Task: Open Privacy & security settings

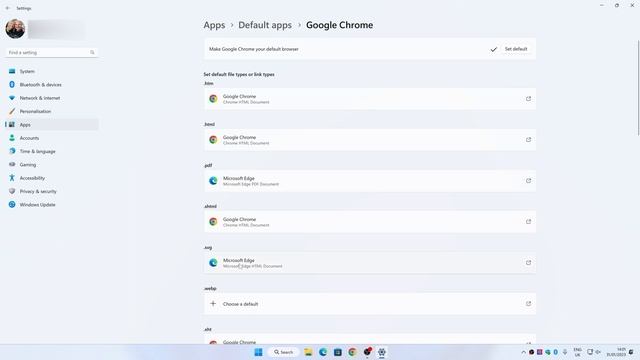Action: pyautogui.click(x=51, y=191)
